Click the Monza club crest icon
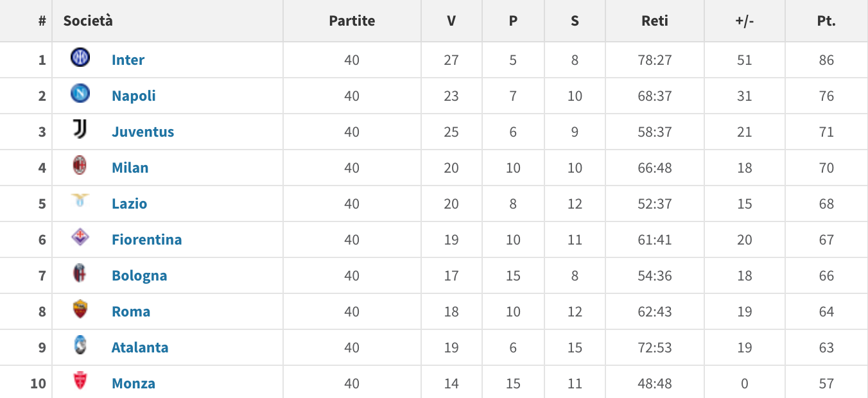 (80, 381)
